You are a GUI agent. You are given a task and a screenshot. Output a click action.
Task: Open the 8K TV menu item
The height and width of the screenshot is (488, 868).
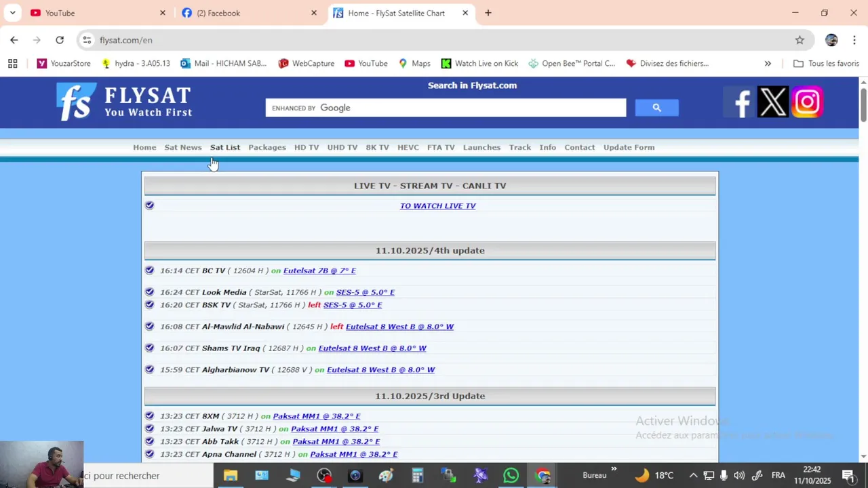[378, 147]
